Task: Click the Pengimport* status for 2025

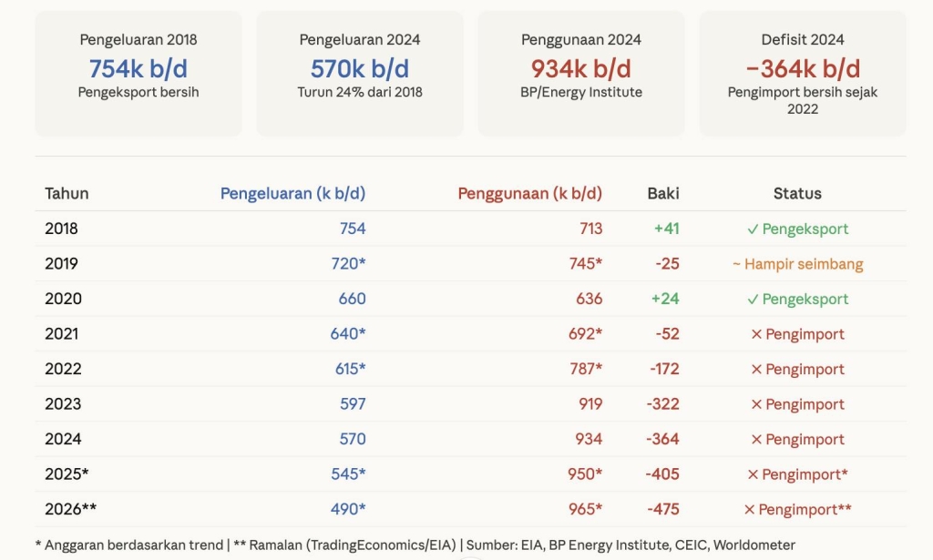Action: pyautogui.click(x=797, y=474)
